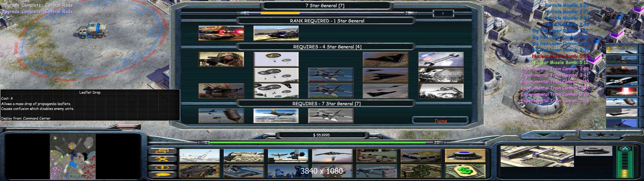
Task: Click the Particle Missile 2:42 timer
Action: (567, 24)
